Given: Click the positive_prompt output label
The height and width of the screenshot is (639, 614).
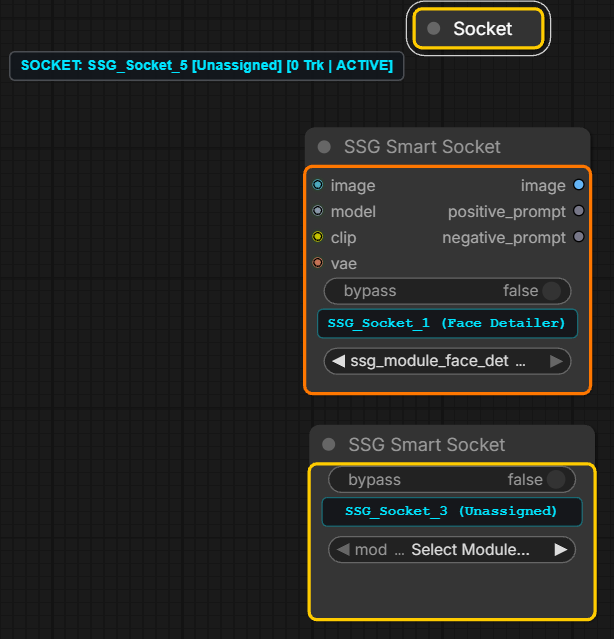Looking at the screenshot, I should point(507,212).
